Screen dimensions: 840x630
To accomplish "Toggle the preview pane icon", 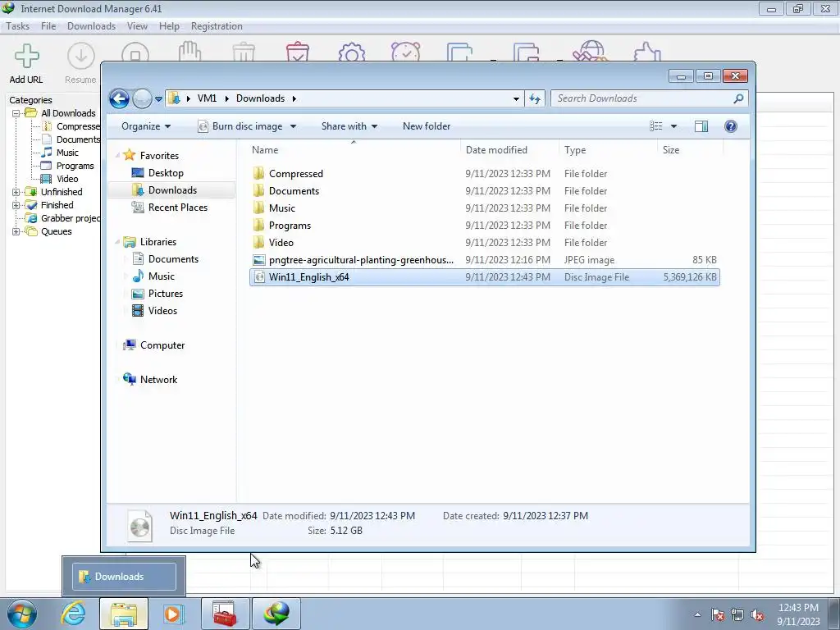I will (x=701, y=126).
